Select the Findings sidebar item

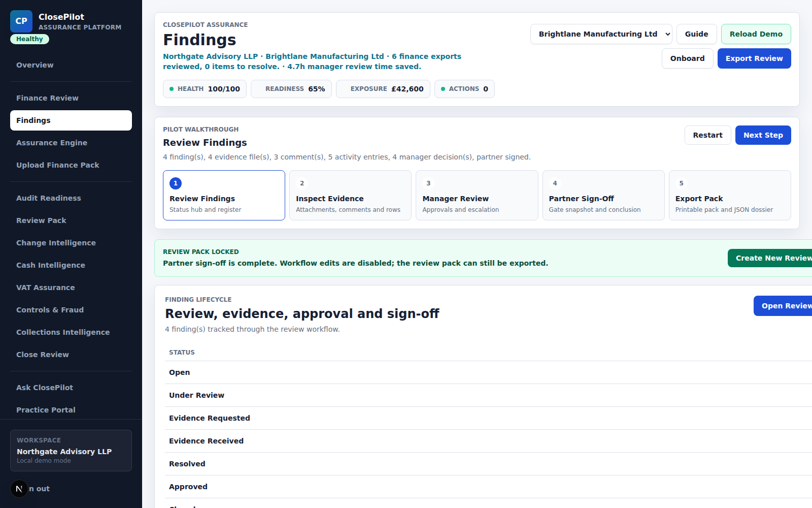71,120
